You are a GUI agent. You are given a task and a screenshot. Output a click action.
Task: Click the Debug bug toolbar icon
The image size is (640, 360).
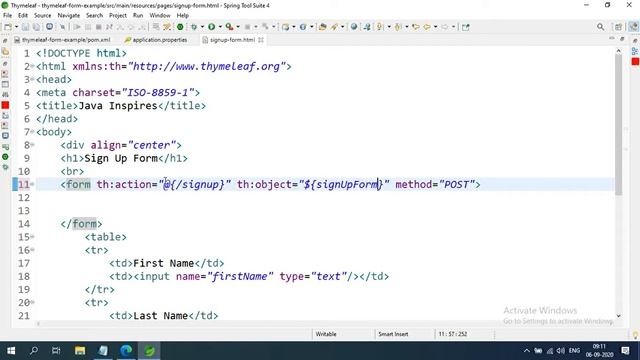[x=194, y=27]
